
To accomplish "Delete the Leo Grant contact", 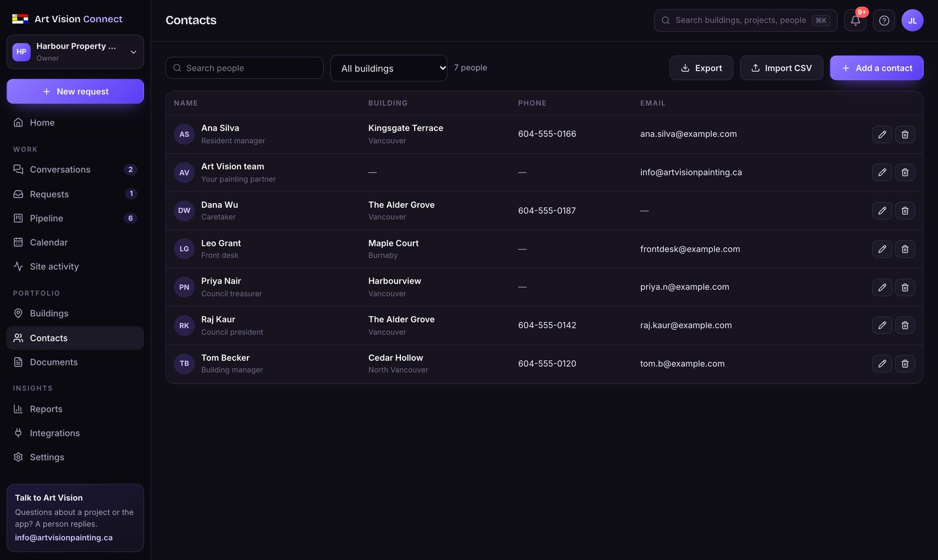I will [905, 249].
